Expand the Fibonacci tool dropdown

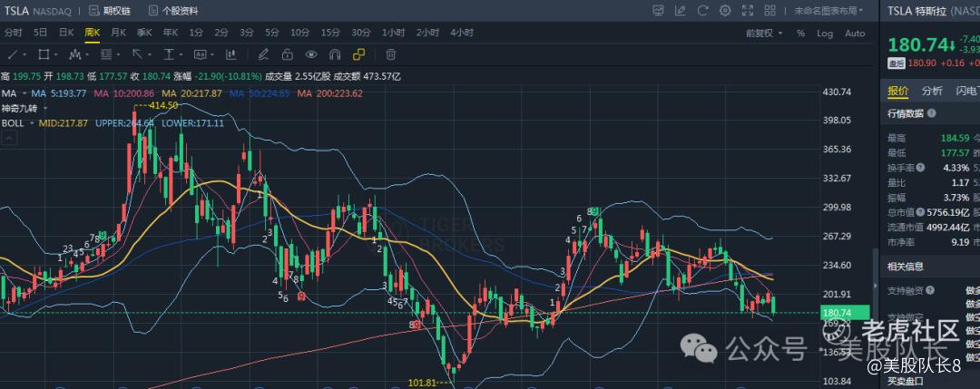[119, 55]
